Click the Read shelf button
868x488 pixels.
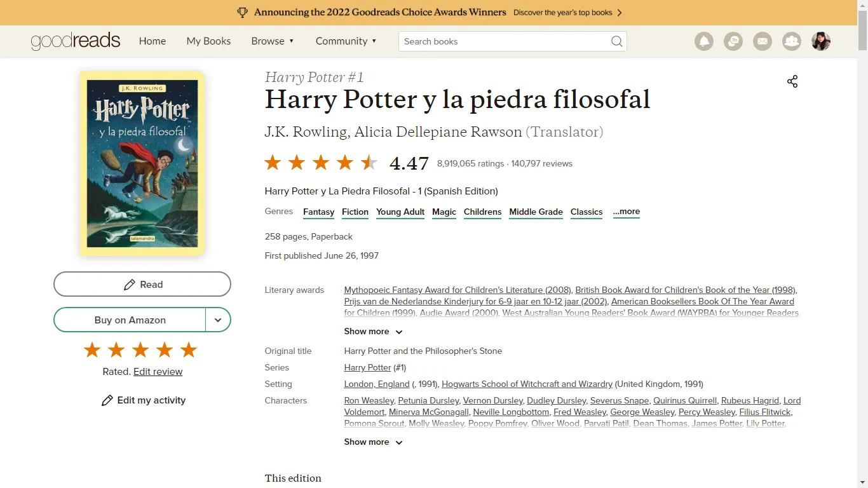[142, 284]
